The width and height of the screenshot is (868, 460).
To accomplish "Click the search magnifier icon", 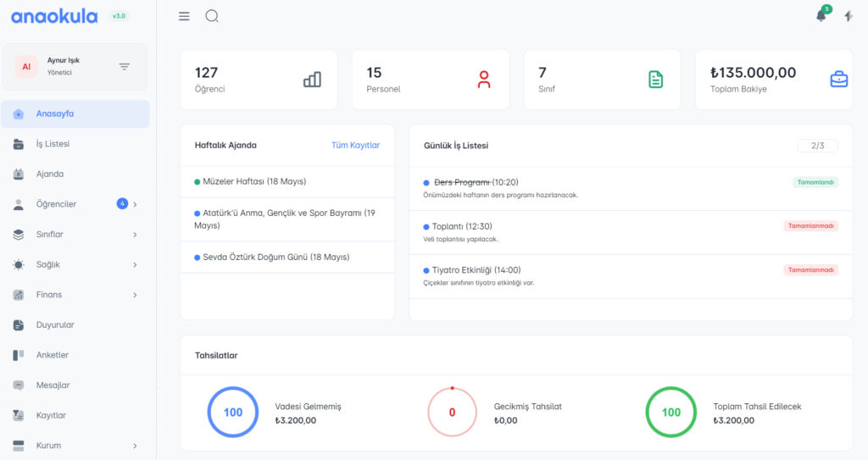I will point(212,16).
